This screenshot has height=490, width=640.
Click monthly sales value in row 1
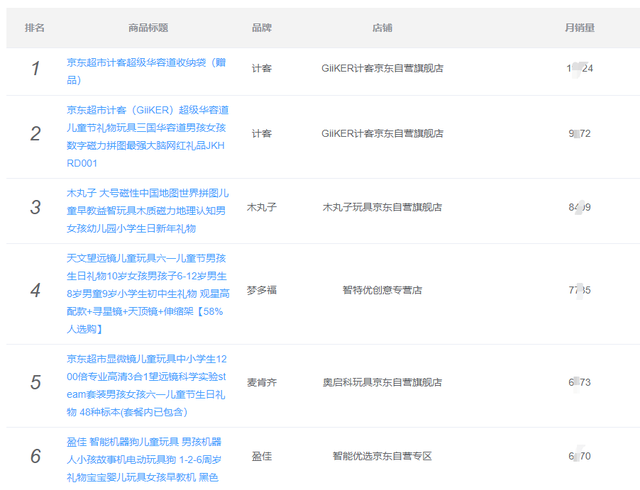(580, 68)
